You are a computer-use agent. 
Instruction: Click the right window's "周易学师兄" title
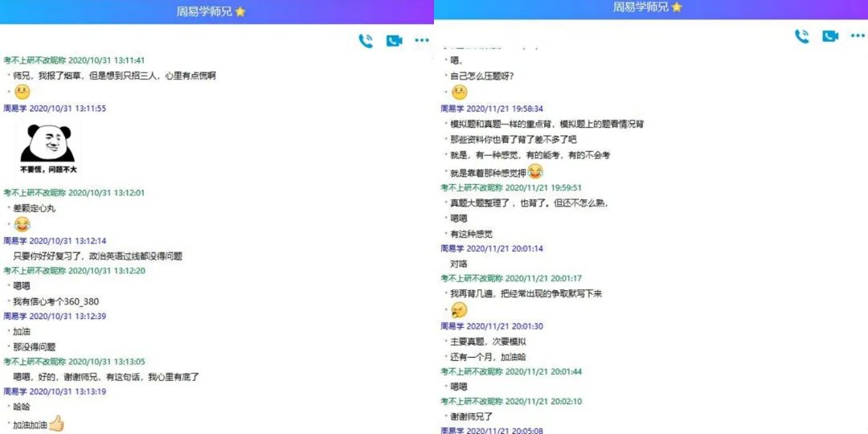tap(641, 7)
